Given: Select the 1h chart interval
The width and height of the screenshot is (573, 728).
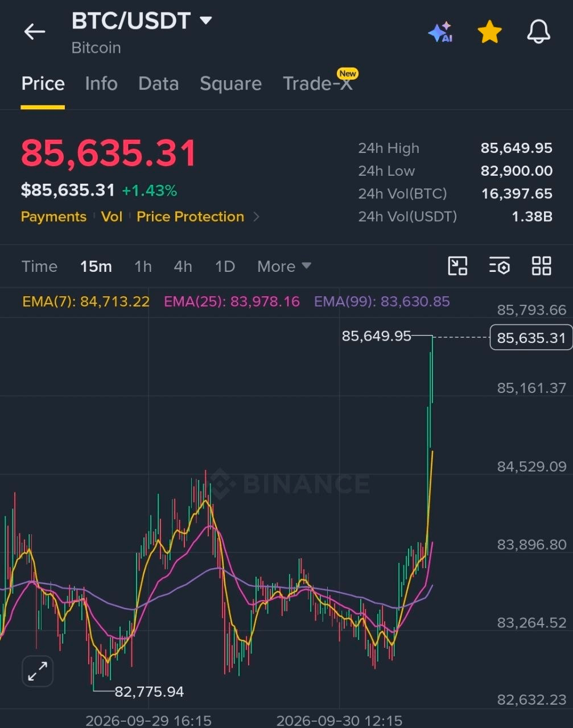Looking at the screenshot, I should (143, 266).
